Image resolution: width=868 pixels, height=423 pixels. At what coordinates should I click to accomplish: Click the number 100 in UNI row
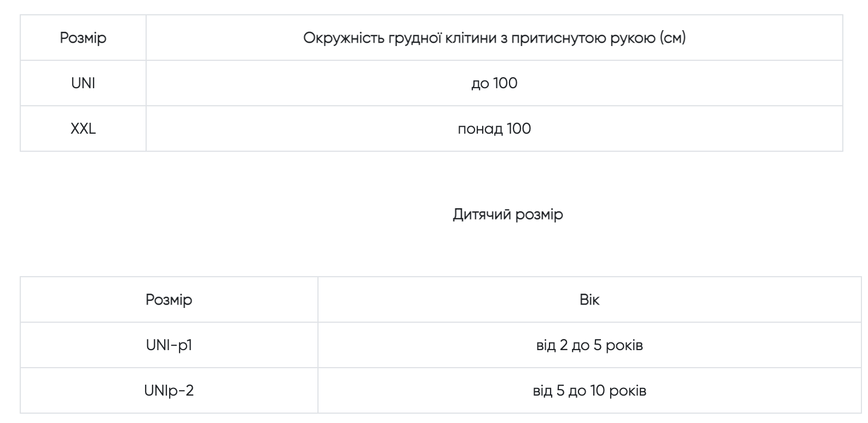click(x=505, y=83)
